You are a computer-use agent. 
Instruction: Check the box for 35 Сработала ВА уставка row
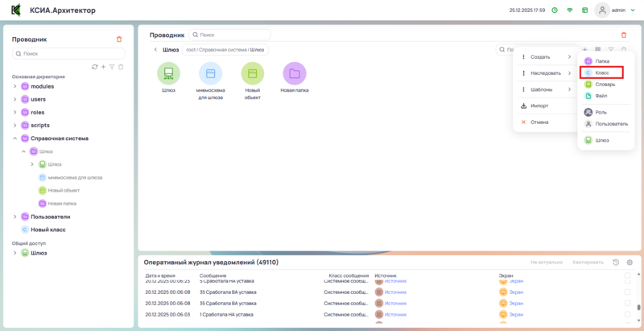pos(628,292)
